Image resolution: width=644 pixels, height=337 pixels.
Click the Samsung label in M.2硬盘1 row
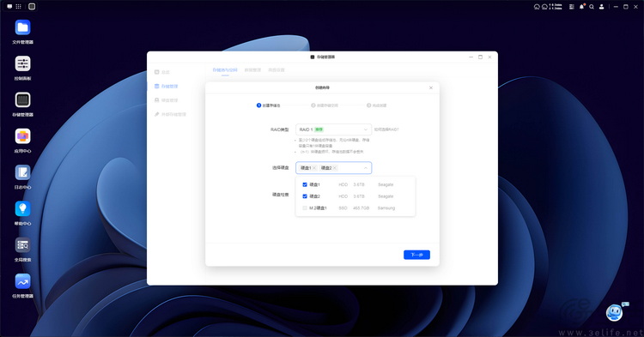(386, 208)
